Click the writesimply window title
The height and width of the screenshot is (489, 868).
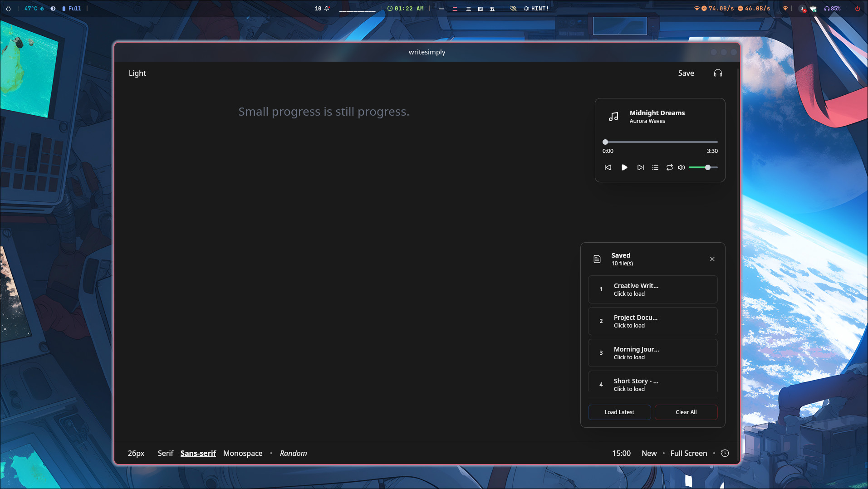point(427,52)
